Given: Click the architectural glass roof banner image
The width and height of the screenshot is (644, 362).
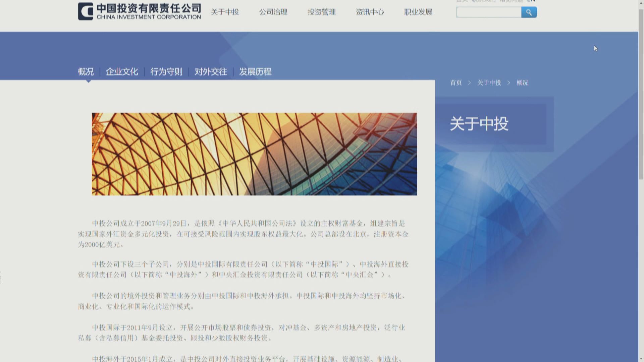Looking at the screenshot, I should (254, 154).
